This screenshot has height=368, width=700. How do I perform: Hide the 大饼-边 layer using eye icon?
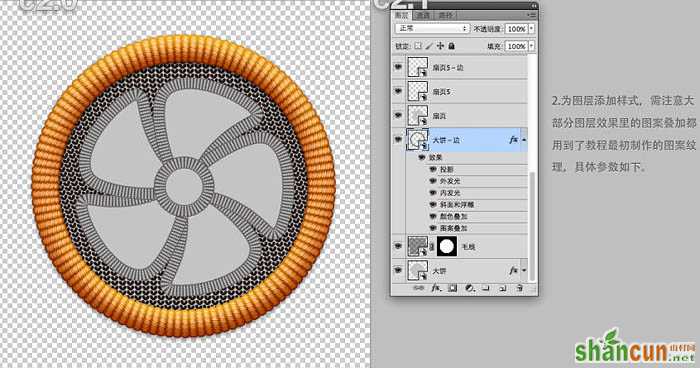point(398,140)
